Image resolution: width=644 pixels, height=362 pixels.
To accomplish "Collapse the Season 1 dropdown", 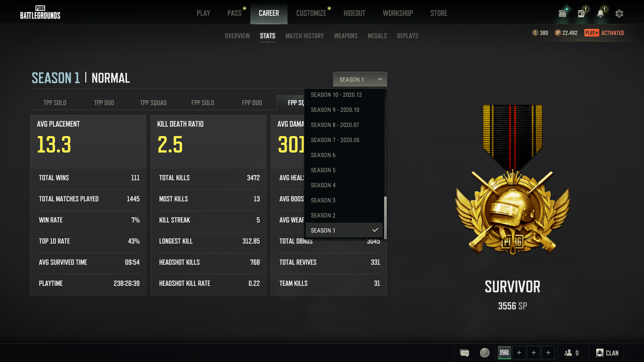I will (x=360, y=79).
